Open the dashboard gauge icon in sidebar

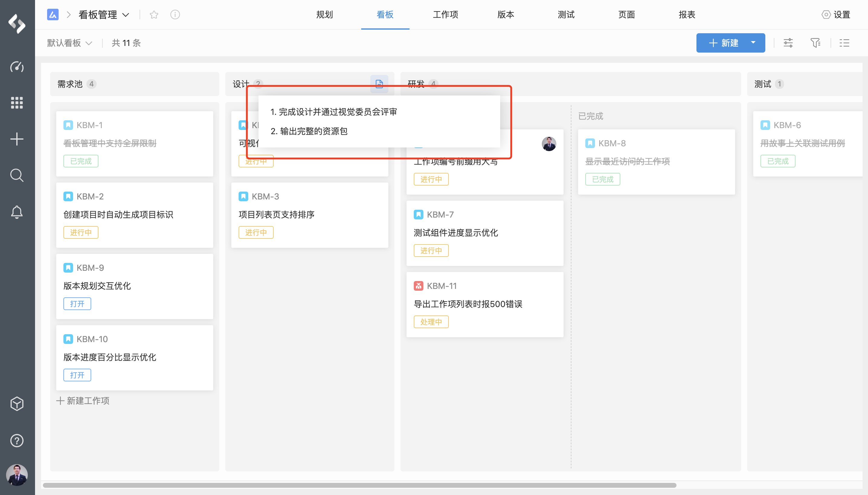coord(17,66)
